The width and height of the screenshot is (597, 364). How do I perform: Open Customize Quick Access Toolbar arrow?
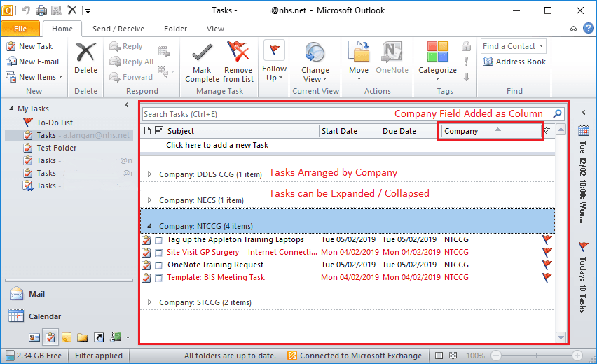88,11
